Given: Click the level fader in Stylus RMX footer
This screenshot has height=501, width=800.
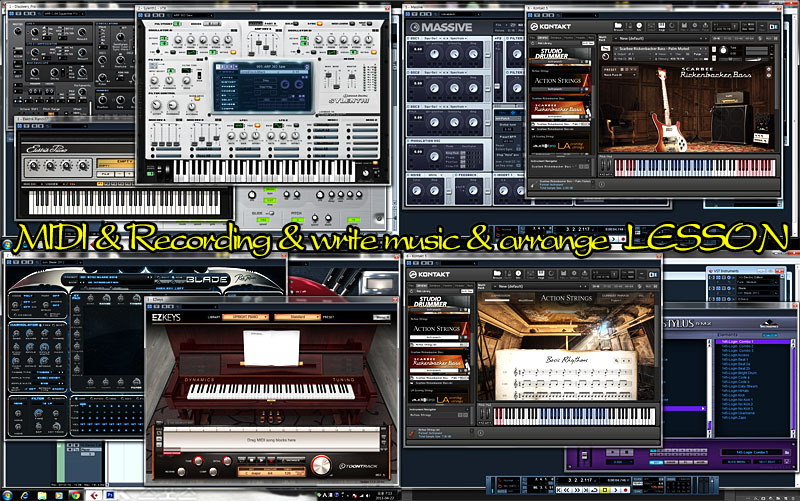Looking at the screenshot, I should (x=585, y=456).
